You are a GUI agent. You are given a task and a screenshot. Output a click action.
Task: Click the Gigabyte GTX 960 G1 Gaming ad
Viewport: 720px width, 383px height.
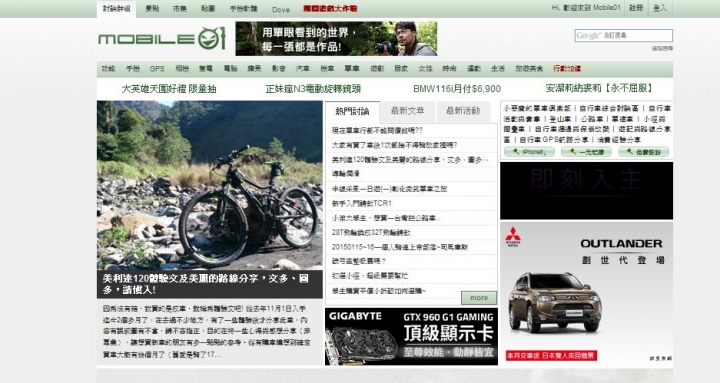click(411, 337)
